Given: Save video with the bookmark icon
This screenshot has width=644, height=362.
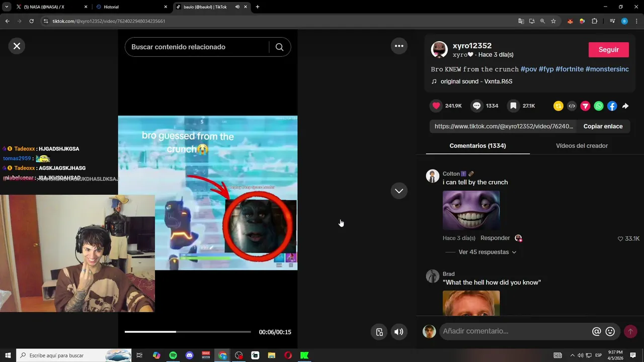Looking at the screenshot, I should click(513, 106).
